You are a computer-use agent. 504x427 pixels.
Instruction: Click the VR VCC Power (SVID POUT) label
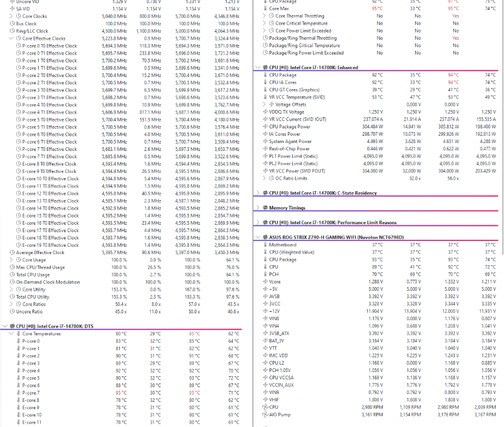pyautogui.click(x=297, y=171)
